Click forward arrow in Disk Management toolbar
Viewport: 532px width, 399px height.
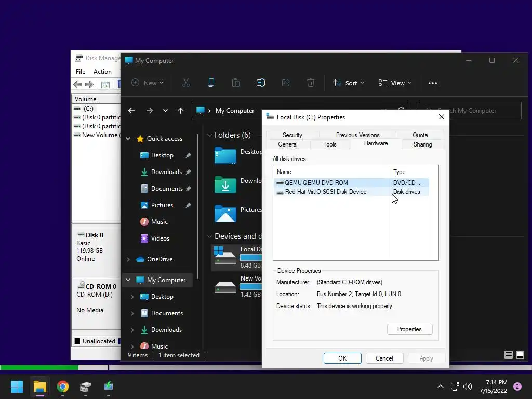pyautogui.click(x=89, y=85)
